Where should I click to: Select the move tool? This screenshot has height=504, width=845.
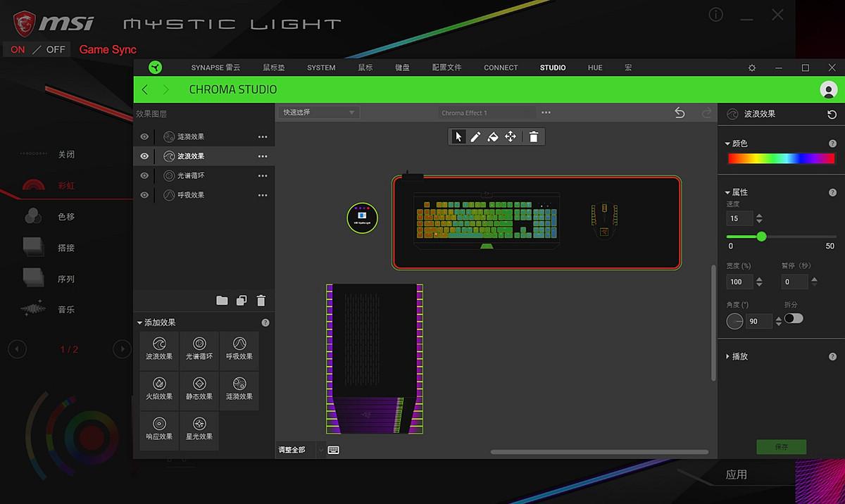click(511, 137)
